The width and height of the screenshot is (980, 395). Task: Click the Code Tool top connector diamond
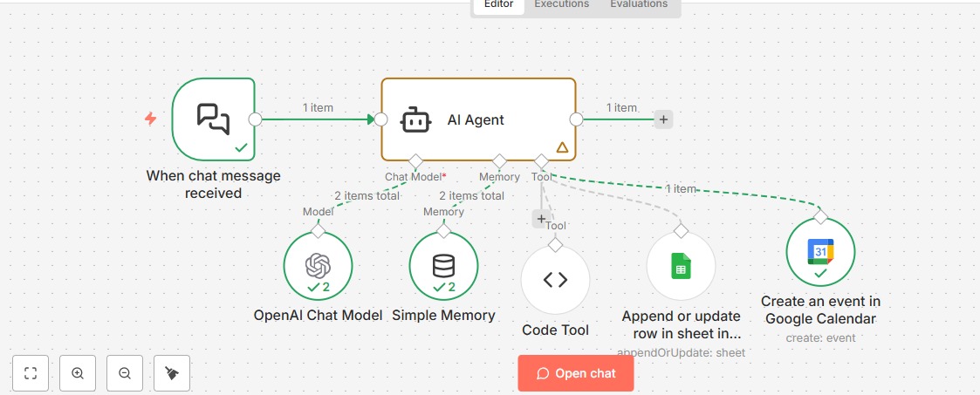[555, 245]
